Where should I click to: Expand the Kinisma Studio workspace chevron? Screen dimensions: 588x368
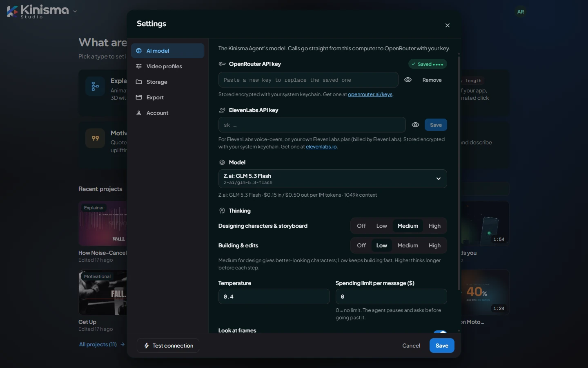click(x=75, y=11)
